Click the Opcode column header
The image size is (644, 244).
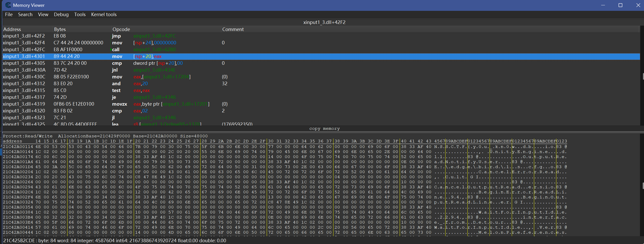121,29
